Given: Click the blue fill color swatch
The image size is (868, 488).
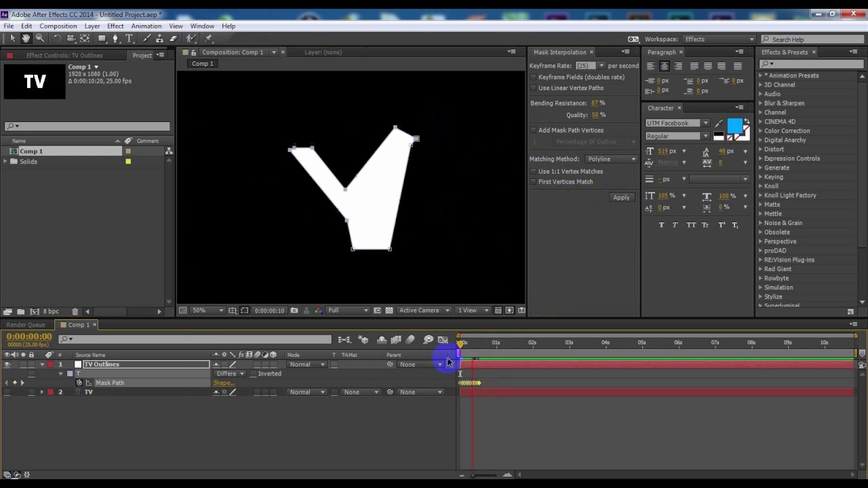Looking at the screenshot, I should point(734,125).
